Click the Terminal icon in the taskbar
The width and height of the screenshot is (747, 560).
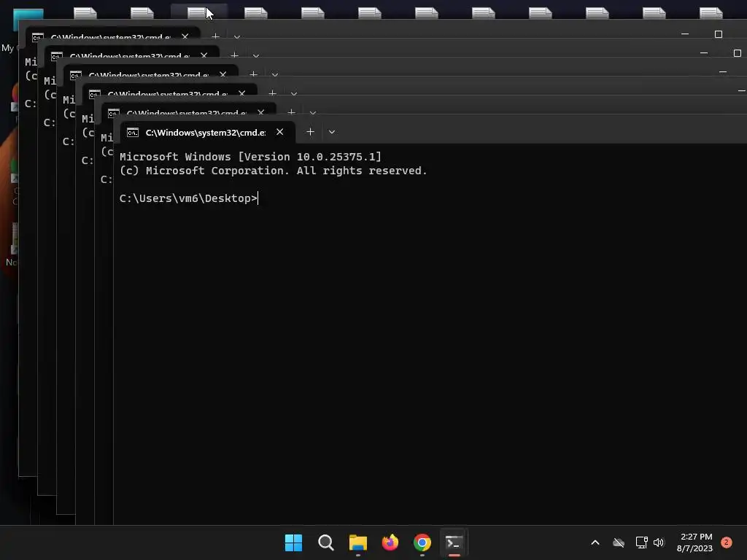tap(454, 542)
